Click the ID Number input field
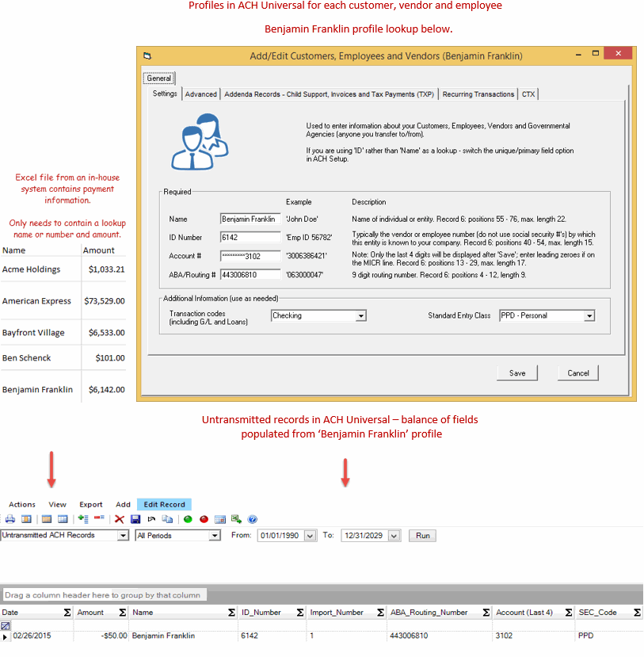644x657 pixels. point(250,237)
